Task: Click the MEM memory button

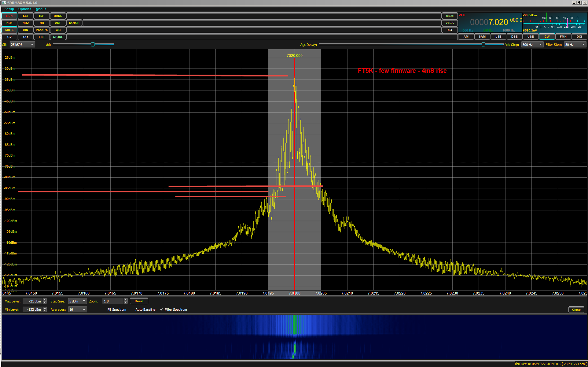Action: point(450,16)
